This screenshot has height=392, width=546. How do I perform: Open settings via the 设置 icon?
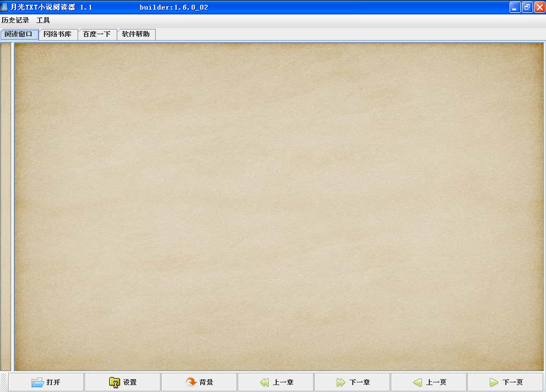[x=115, y=382]
